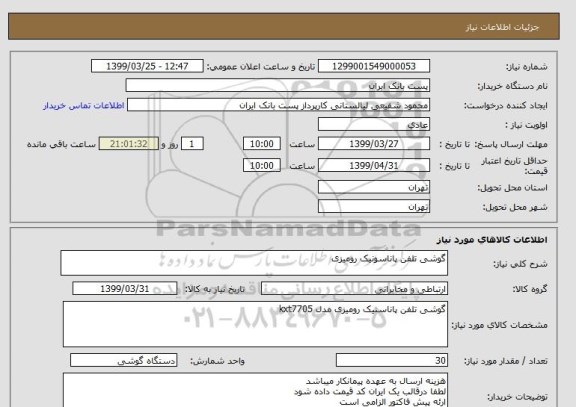Select the announcement date field 1399/03/25 - 12:47
This screenshot has width=576, height=407.
[x=147, y=66]
